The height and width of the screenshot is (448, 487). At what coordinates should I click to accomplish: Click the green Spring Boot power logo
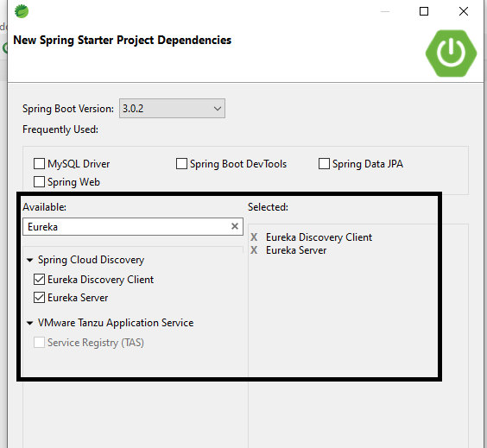(451, 54)
